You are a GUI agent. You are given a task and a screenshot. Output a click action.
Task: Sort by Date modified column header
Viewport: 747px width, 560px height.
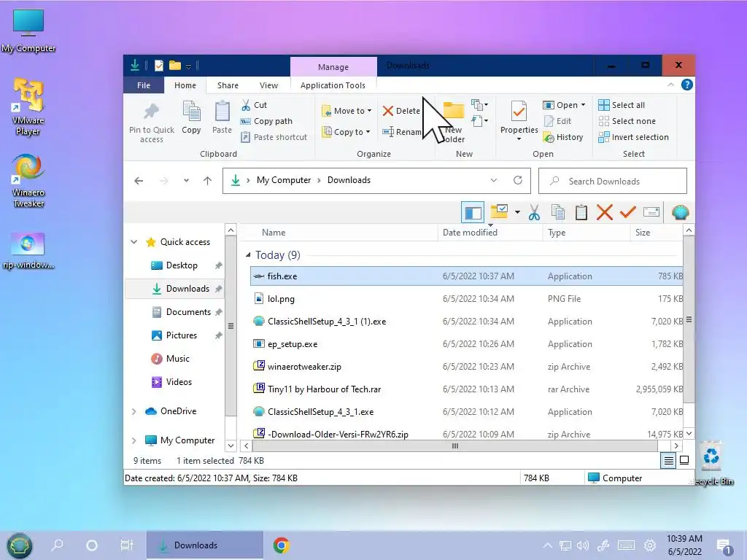[490, 233]
